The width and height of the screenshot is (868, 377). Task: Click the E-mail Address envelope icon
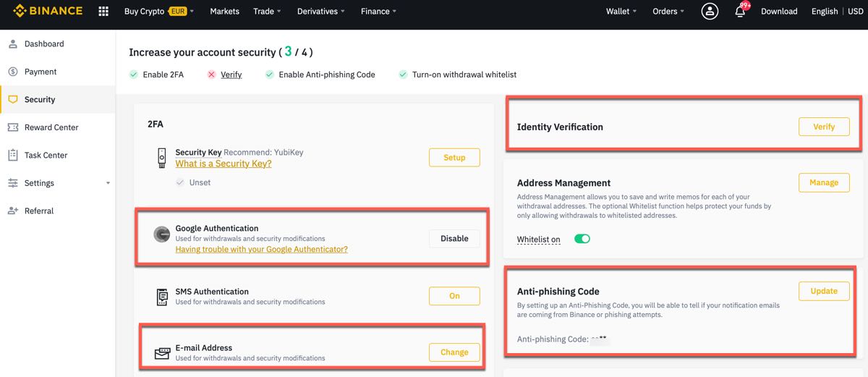(162, 353)
